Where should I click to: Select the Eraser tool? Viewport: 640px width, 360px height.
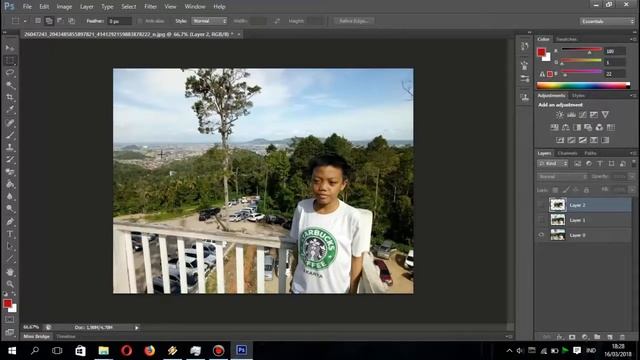pyautogui.click(x=10, y=172)
